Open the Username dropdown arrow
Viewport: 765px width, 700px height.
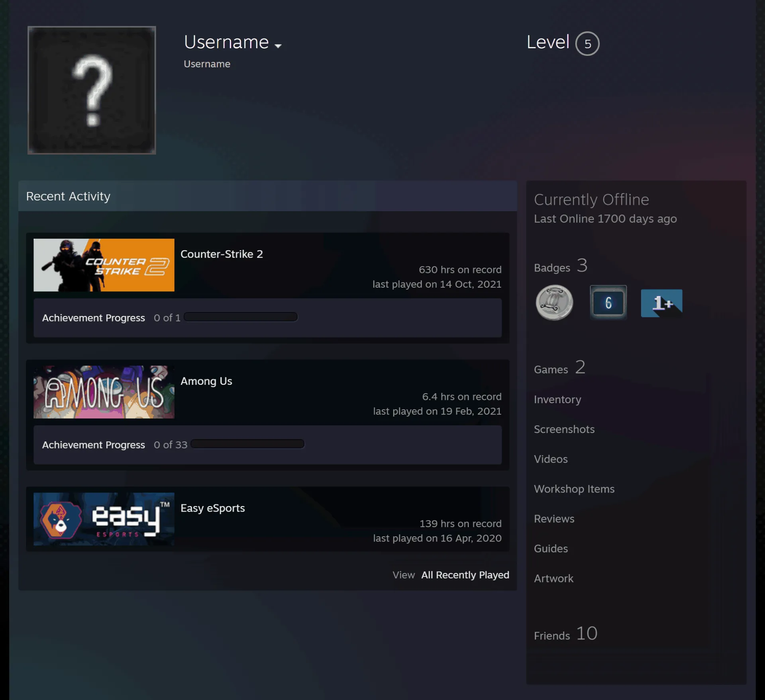point(278,46)
